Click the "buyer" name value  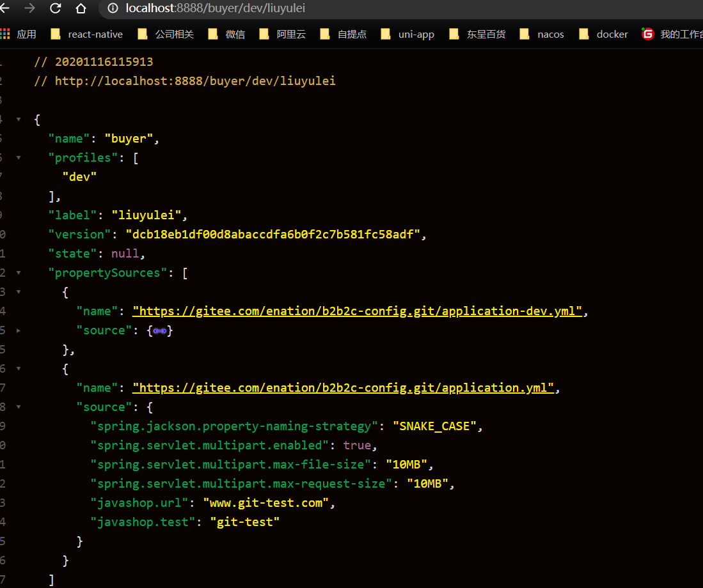pos(129,139)
